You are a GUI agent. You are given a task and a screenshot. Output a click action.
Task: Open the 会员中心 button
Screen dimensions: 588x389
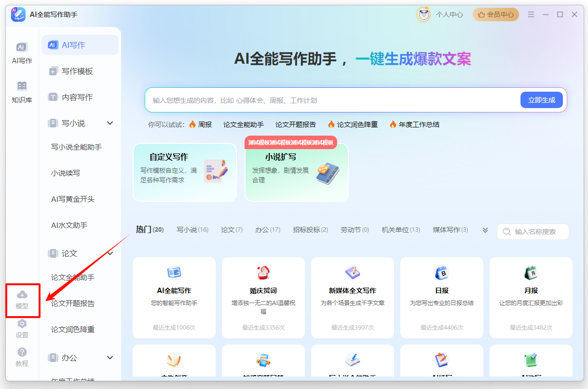click(496, 14)
